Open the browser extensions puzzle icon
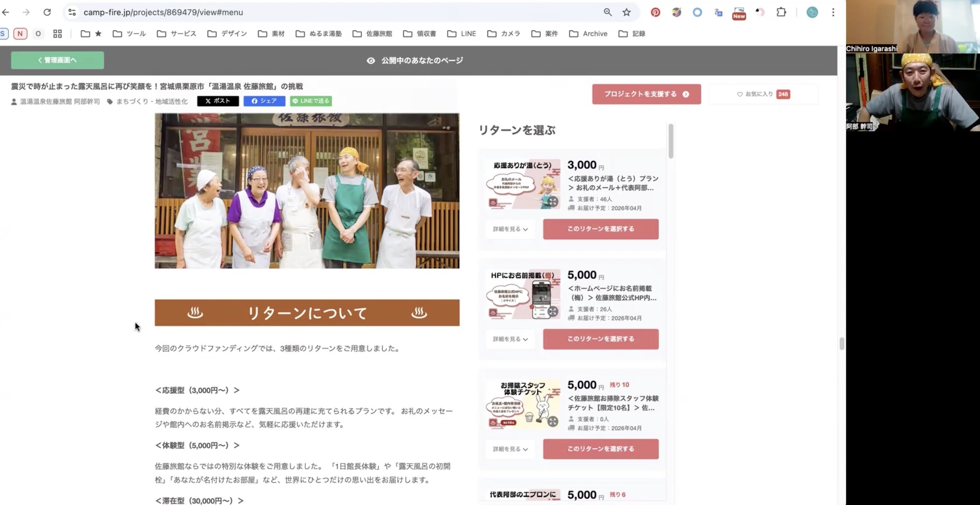980x505 pixels. pyautogui.click(x=781, y=12)
